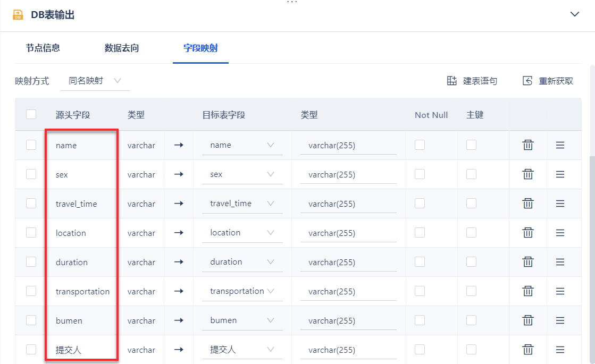Mark name field as 主键

coord(471,145)
